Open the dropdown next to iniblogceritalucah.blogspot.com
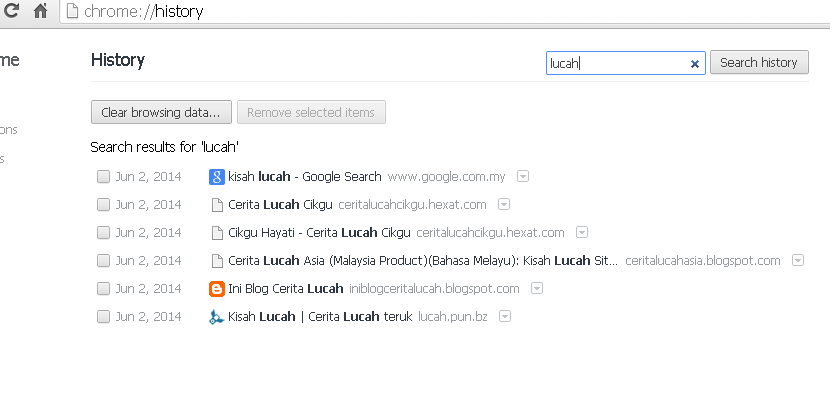The image size is (839, 416). [x=537, y=289]
